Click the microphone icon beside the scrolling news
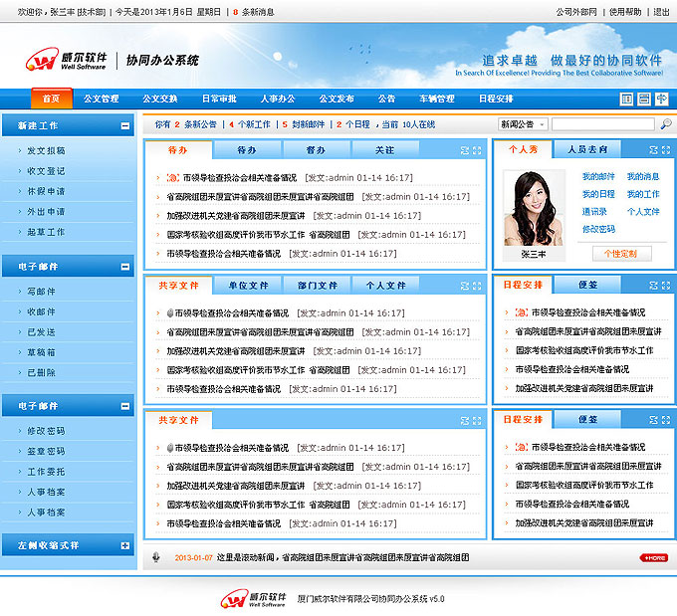This screenshot has height=616, width=677. (155, 557)
